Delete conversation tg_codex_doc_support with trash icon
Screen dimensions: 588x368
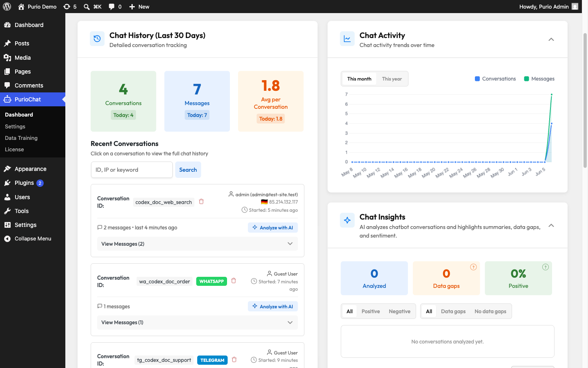pyautogui.click(x=234, y=360)
